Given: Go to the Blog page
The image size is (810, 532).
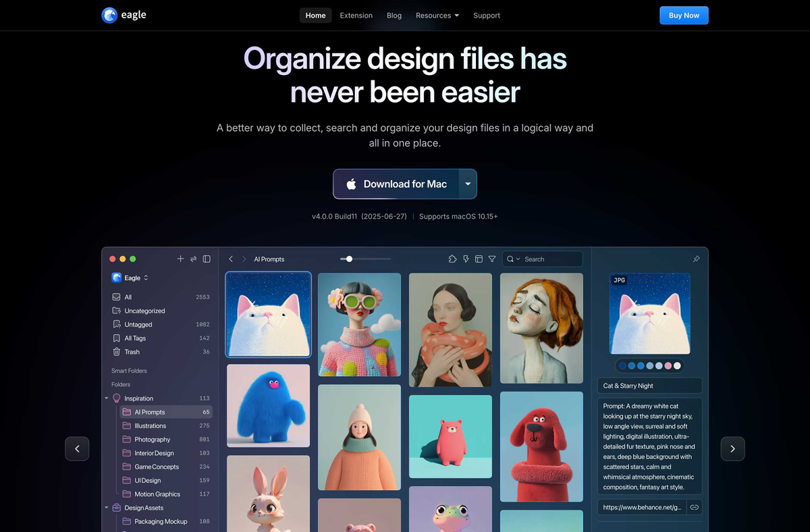Looking at the screenshot, I should point(394,16).
